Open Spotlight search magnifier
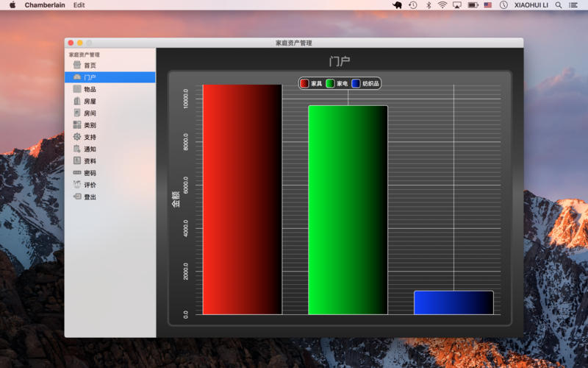The image size is (588, 368). (559, 5)
